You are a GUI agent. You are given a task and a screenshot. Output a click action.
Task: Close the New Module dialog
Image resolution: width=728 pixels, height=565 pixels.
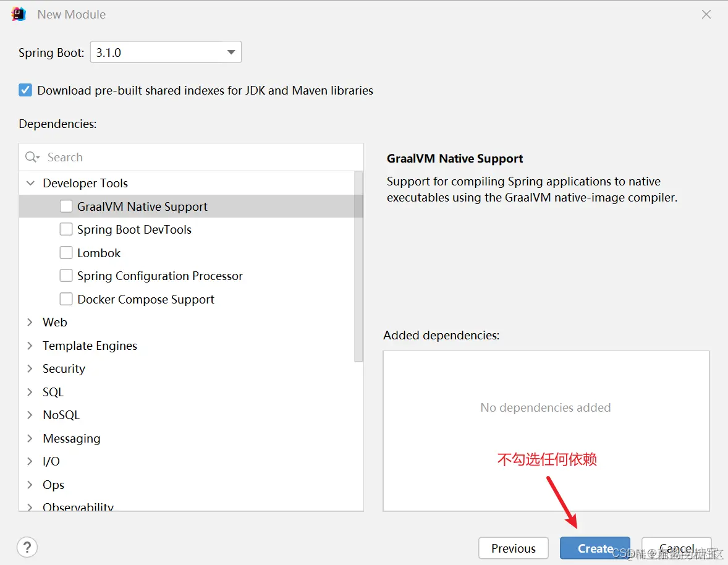[x=706, y=14]
